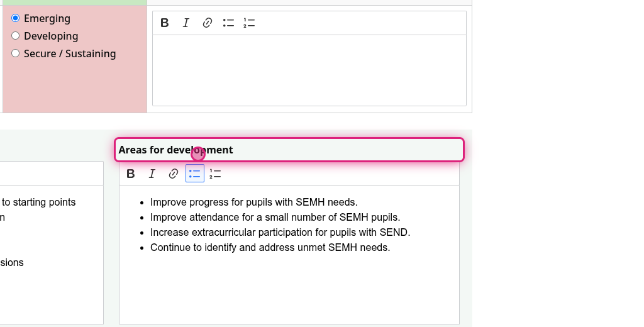
Task: Click the Areas for development heading
Action: 176,150
